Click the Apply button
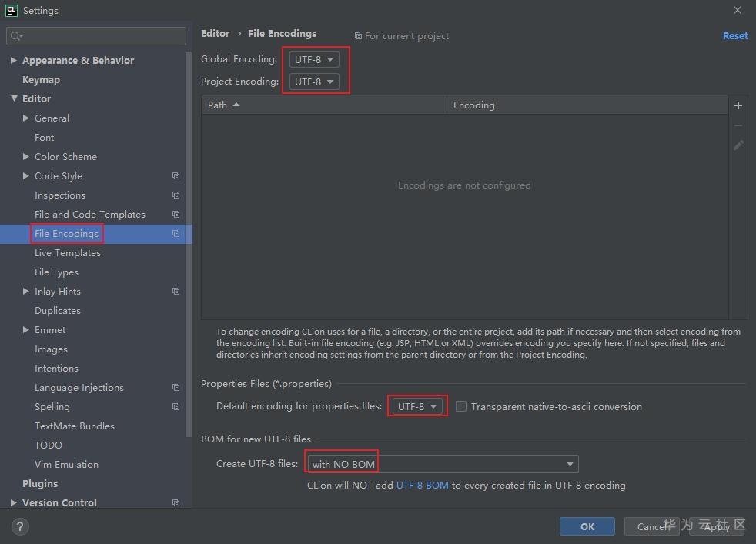756x544 pixels. (717, 526)
